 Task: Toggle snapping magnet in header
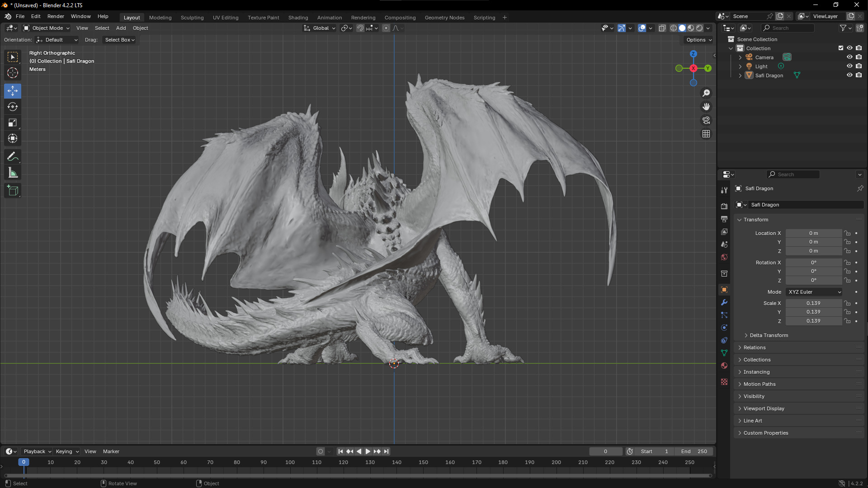360,28
